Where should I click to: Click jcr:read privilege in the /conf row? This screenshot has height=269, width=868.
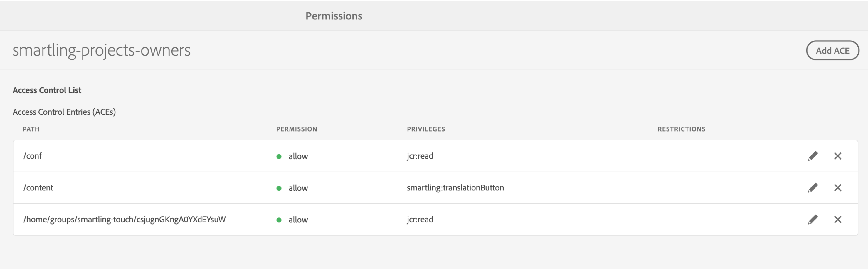pos(420,156)
